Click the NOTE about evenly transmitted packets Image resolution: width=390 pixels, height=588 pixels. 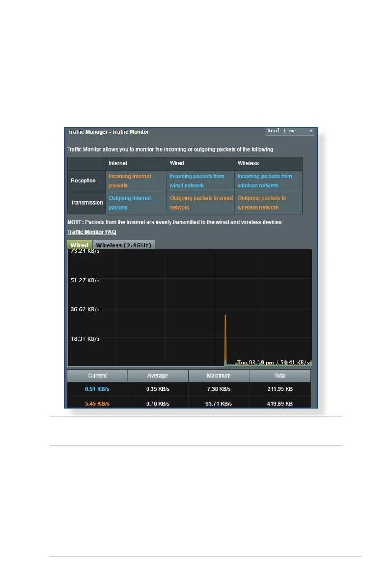[175, 222]
